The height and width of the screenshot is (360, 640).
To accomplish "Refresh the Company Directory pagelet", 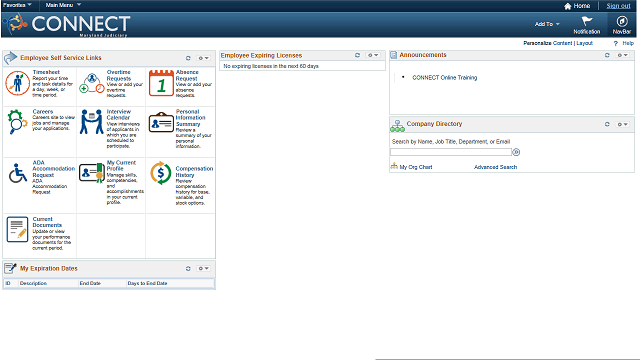I will coord(607,124).
